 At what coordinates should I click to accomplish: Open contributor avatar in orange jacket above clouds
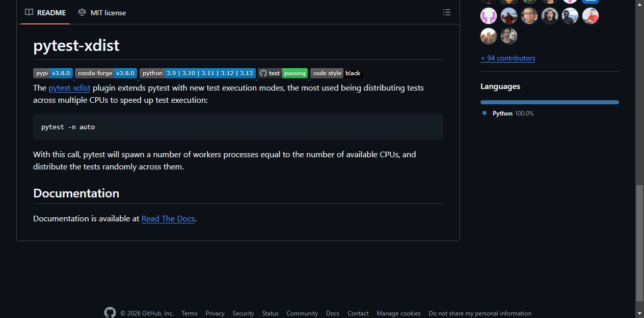coord(509,16)
